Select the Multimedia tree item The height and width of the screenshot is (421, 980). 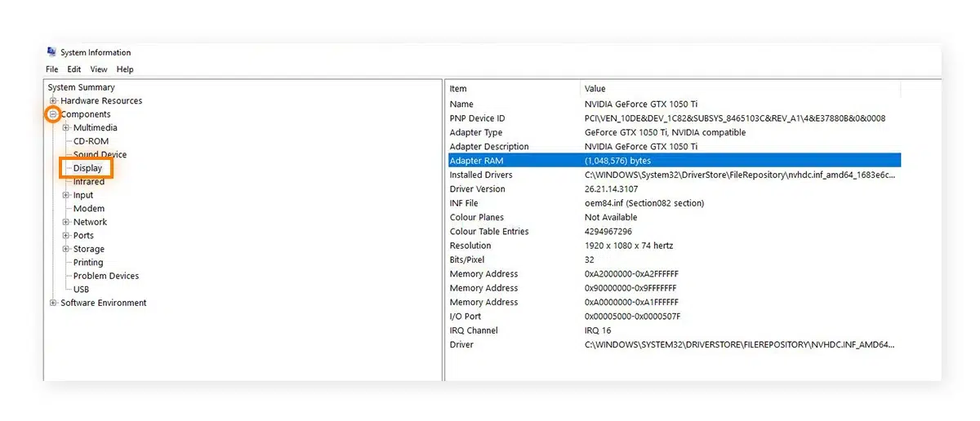click(96, 128)
